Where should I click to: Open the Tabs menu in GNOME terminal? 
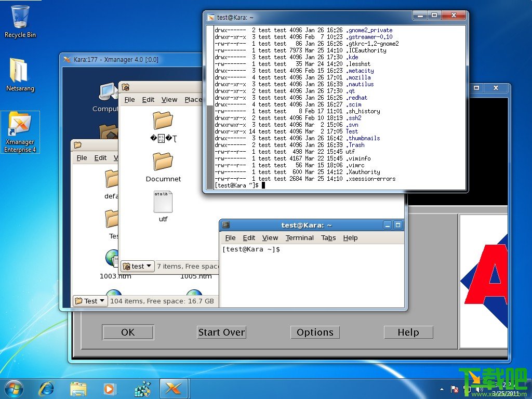coord(328,237)
